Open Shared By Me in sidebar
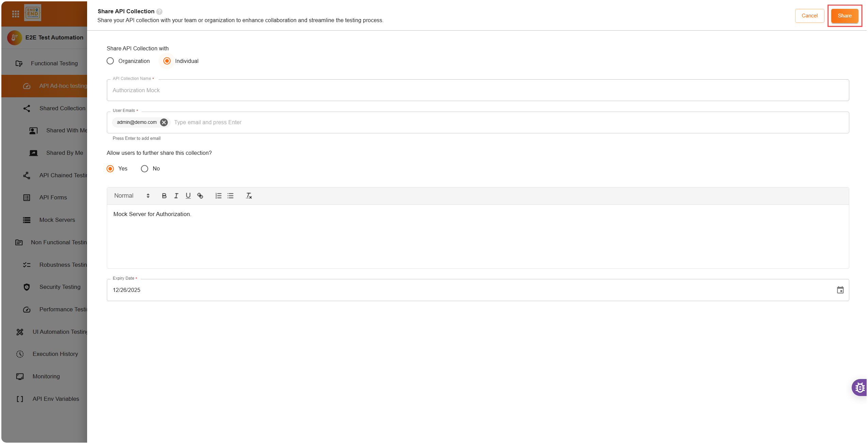Image resolution: width=868 pixels, height=444 pixels. pos(64,153)
